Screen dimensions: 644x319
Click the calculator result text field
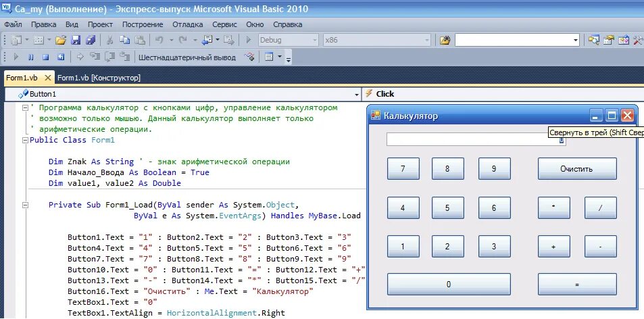click(476, 139)
